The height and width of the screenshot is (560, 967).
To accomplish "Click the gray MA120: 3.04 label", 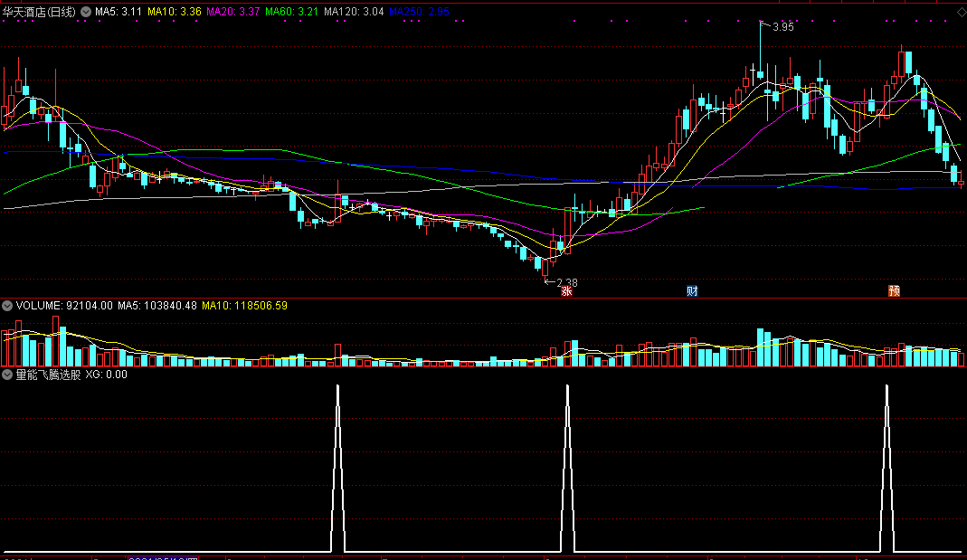I will pyautogui.click(x=354, y=12).
